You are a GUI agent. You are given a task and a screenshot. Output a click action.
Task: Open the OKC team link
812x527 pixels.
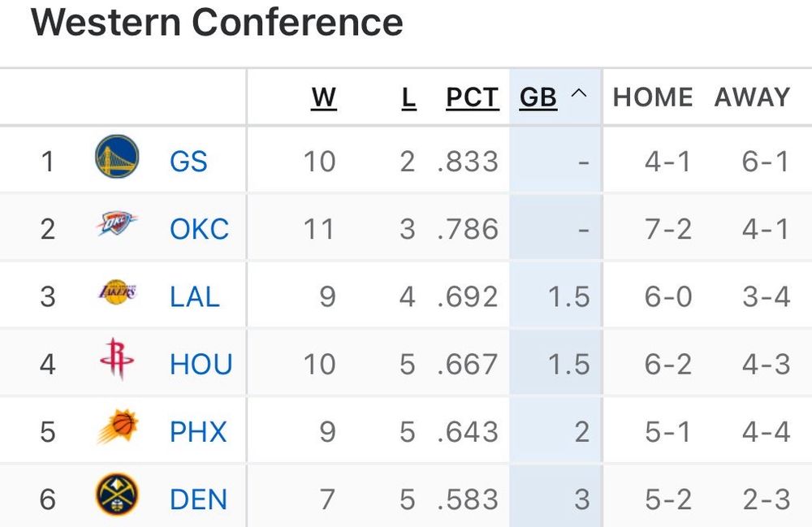(x=199, y=229)
